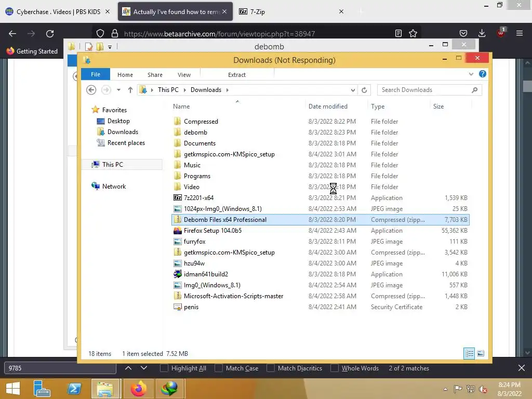Toggle the Match Case checkbox
This screenshot has width=532, height=399.
pyautogui.click(x=219, y=368)
